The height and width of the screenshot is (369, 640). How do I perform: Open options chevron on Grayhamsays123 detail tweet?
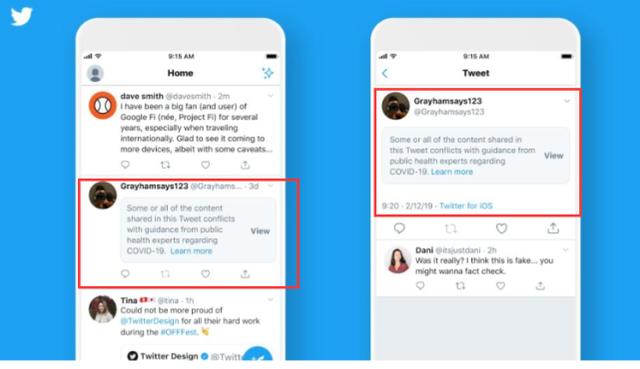(x=567, y=101)
